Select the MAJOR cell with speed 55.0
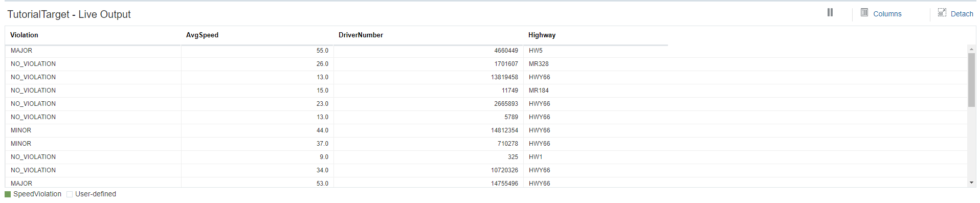Image resolution: width=980 pixels, height=203 pixels. click(93, 51)
